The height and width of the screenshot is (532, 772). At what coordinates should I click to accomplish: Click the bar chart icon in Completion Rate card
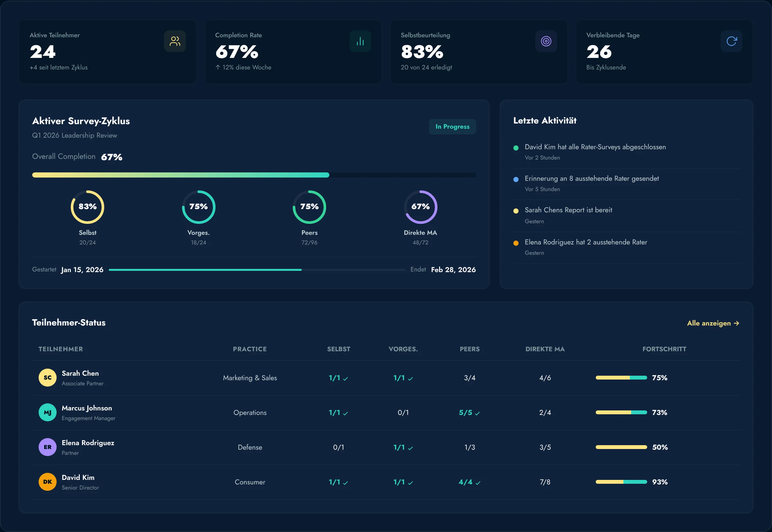click(360, 41)
